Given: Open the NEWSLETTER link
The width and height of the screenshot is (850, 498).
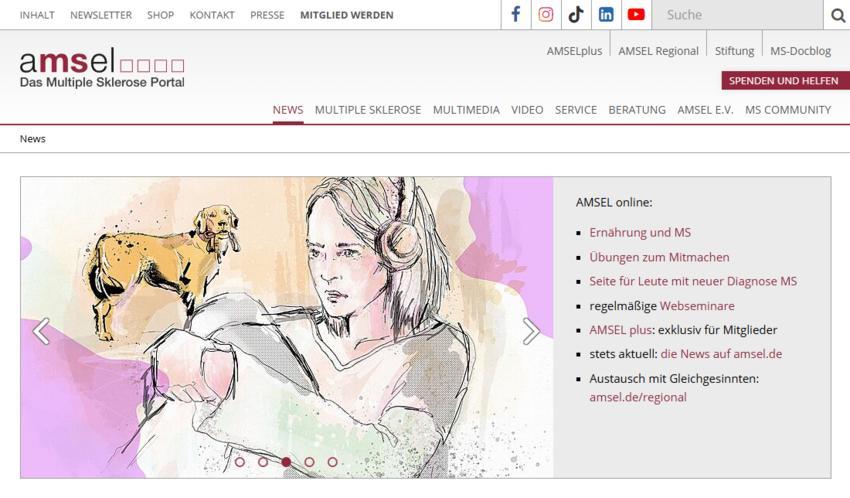Looking at the screenshot, I should [x=101, y=15].
